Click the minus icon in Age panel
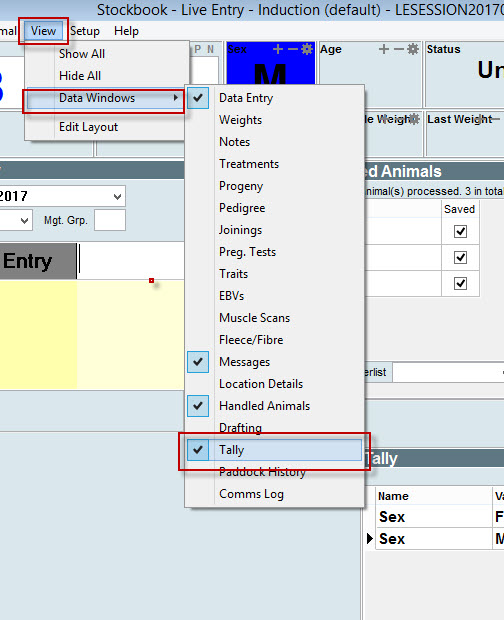The height and width of the screenshot is (620, 504). (399, 49)
